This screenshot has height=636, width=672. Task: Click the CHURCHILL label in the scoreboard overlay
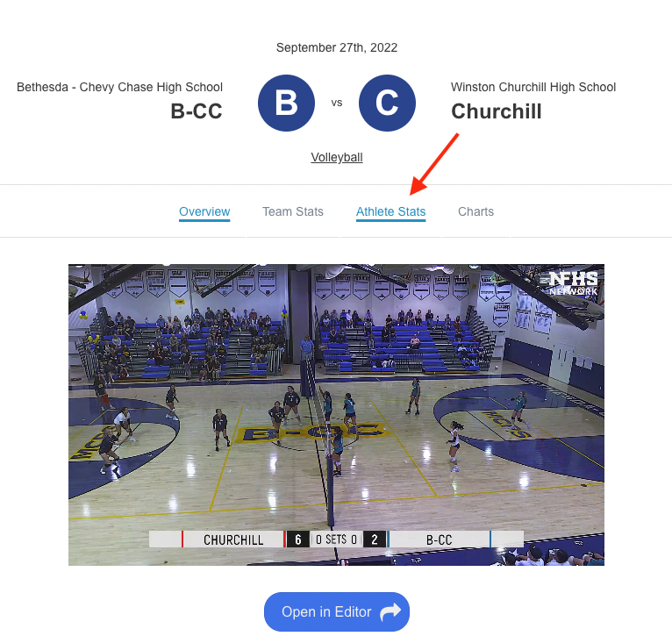[x=233, y=540]
